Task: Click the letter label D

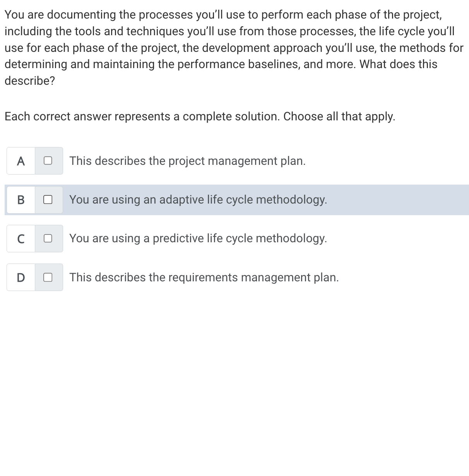Action: [x=21, y=277]
